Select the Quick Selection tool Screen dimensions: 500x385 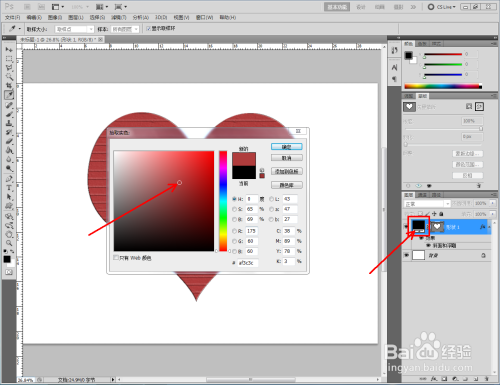tap(9, 77)
